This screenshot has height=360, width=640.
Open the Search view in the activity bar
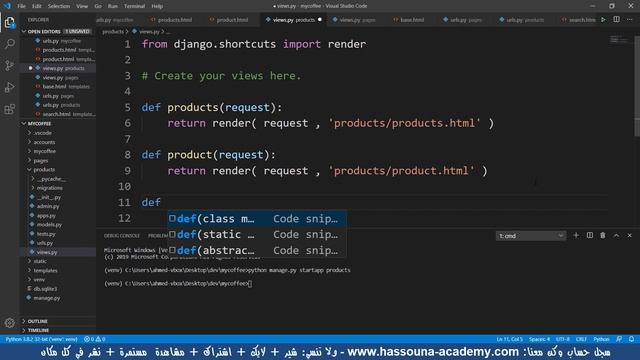[9, 44]
